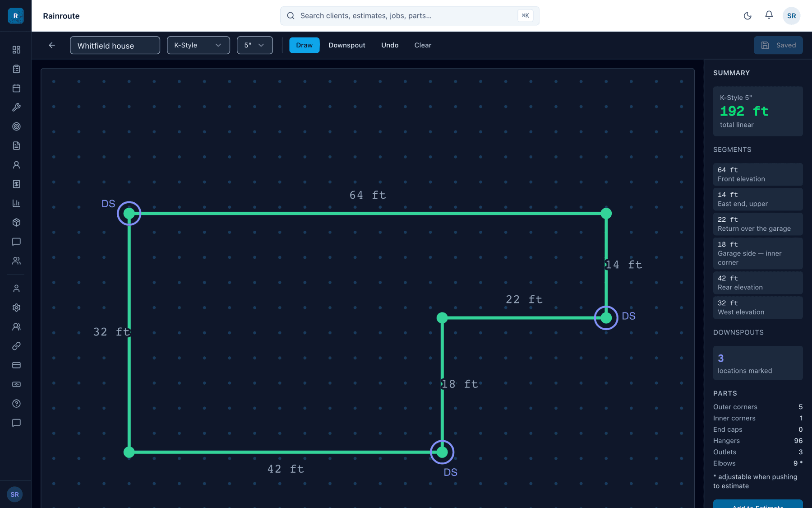The height and width of the screenshot is (508, 812).
Task: Open the document icon in sidebar
Action: click(16, 146)
